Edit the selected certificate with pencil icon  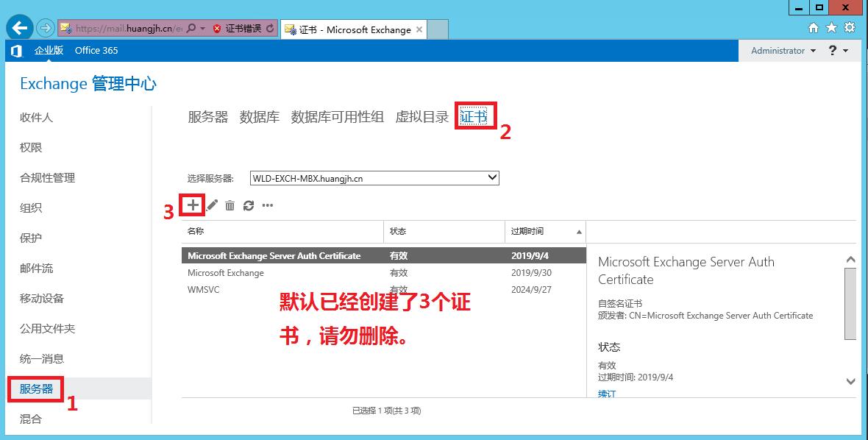[x=212, y=205]
